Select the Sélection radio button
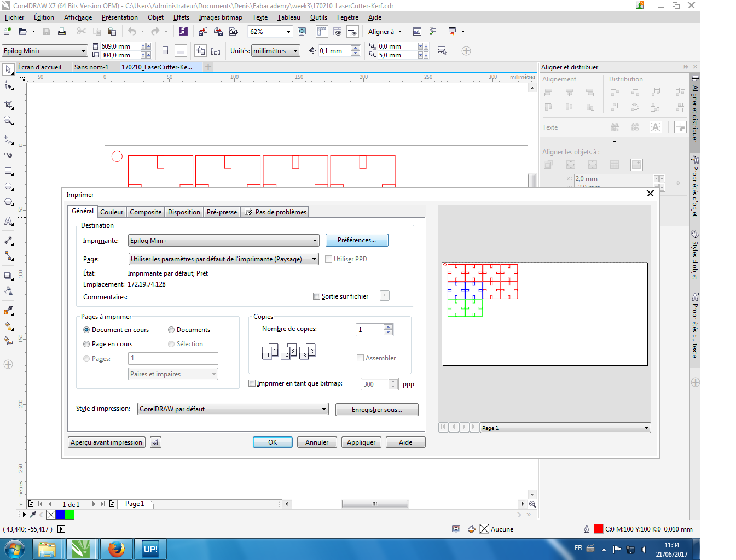The image size is (736, 560). [171, 344]
